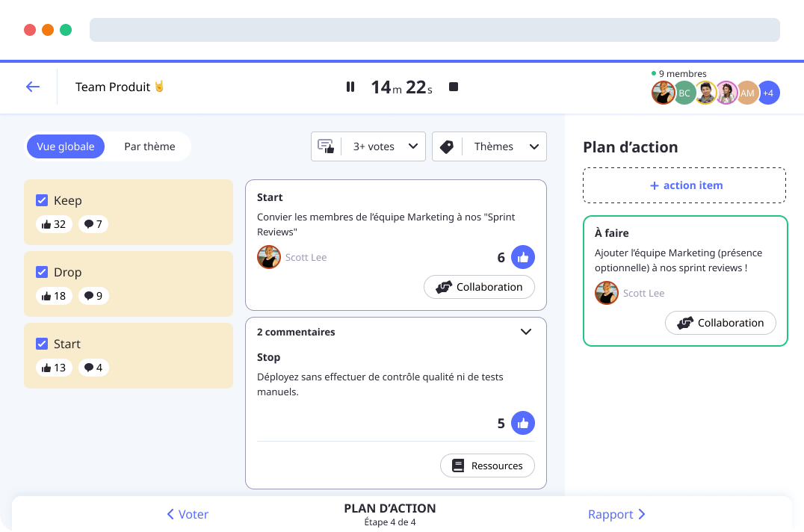
Task: Like the Sprint Reviews card with 6 votes
Action: click(523, 257)
